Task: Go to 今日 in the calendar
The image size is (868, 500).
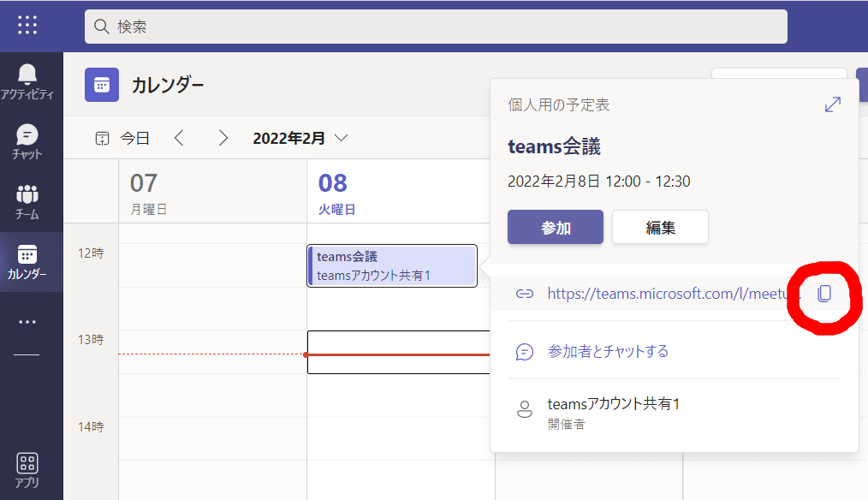Action: pyautogui.click(x=123, y=138)
